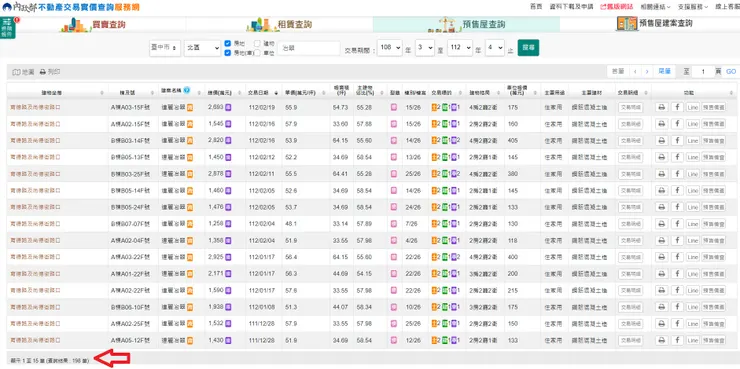This screenshot has width=740, height=369.
Task: Open the district dropdown showing 北區
Action: (202, 48)
